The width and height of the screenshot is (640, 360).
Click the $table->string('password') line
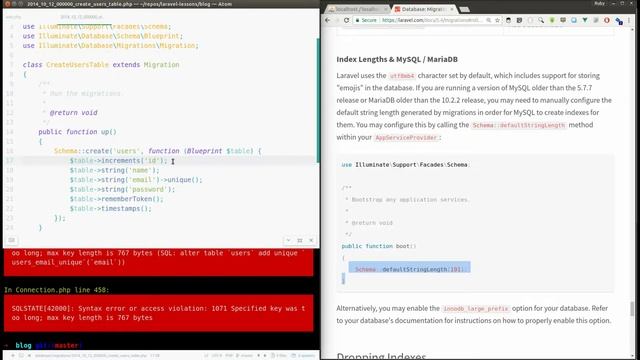pos(122,189)
